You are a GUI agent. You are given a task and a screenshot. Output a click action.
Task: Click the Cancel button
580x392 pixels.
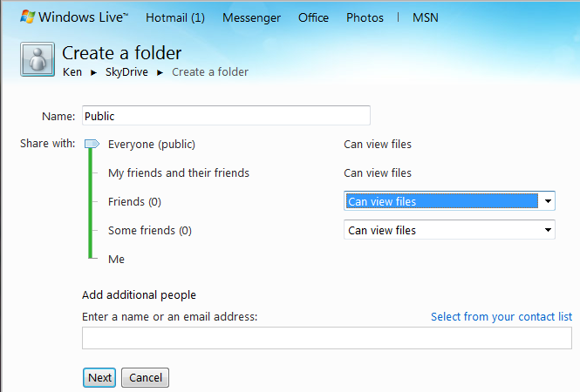click(x=146, y=377)
